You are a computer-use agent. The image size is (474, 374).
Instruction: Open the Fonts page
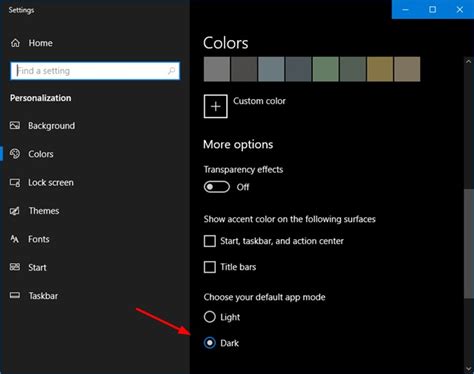pos(39,239)
